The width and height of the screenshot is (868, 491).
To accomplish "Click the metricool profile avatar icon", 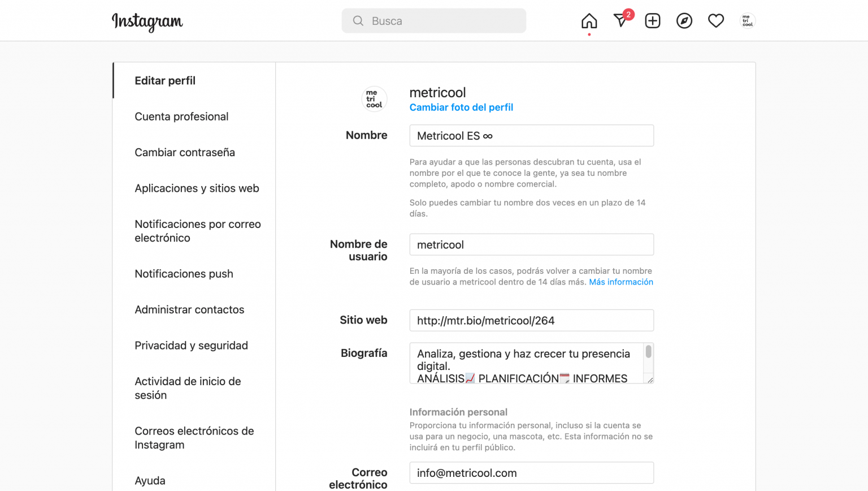I will coord(747,20).
